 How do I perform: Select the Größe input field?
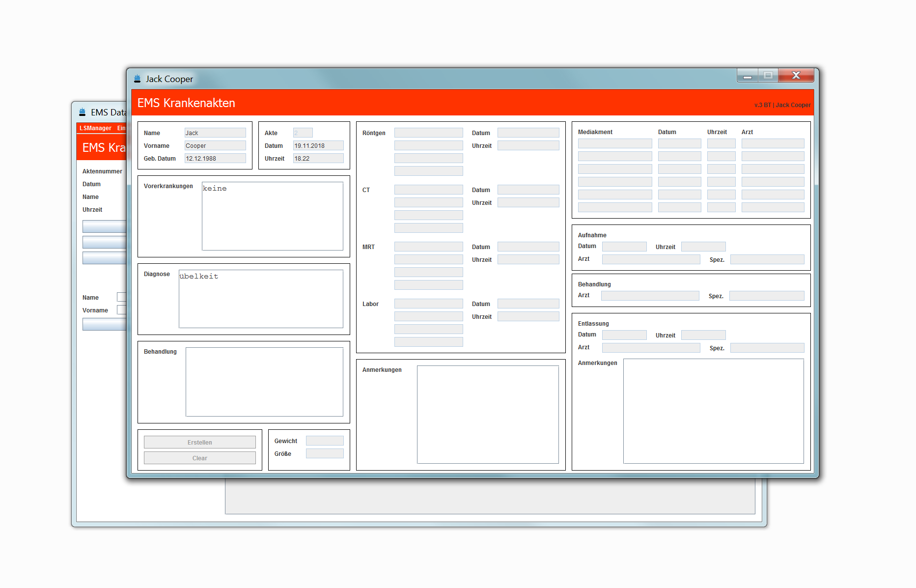[324, 453]
